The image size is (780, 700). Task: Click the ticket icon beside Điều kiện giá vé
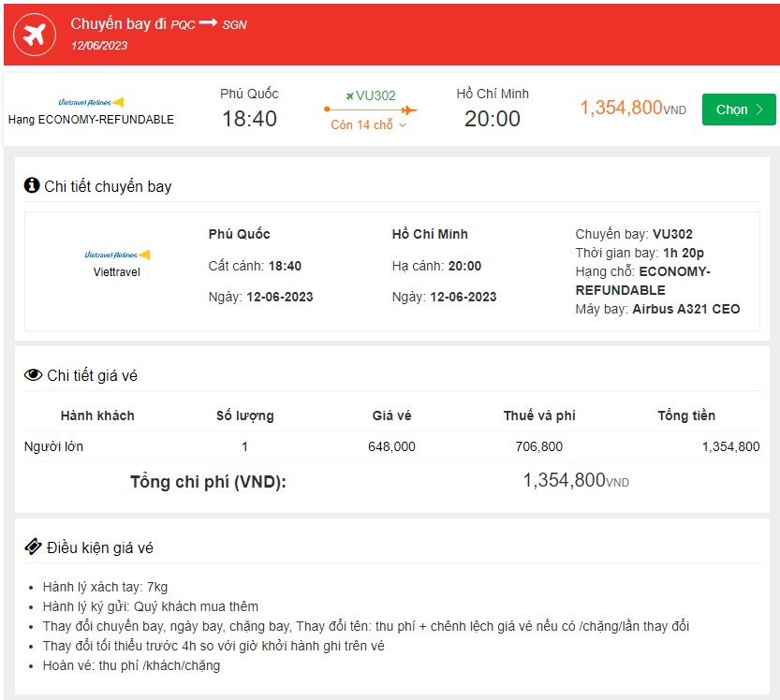33,547
